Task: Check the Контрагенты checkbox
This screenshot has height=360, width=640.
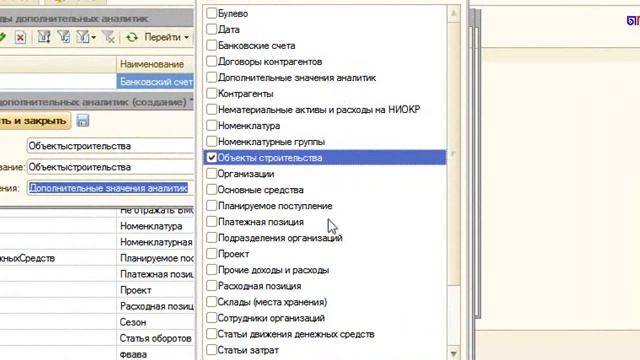Action: click(x=211, y=93)
